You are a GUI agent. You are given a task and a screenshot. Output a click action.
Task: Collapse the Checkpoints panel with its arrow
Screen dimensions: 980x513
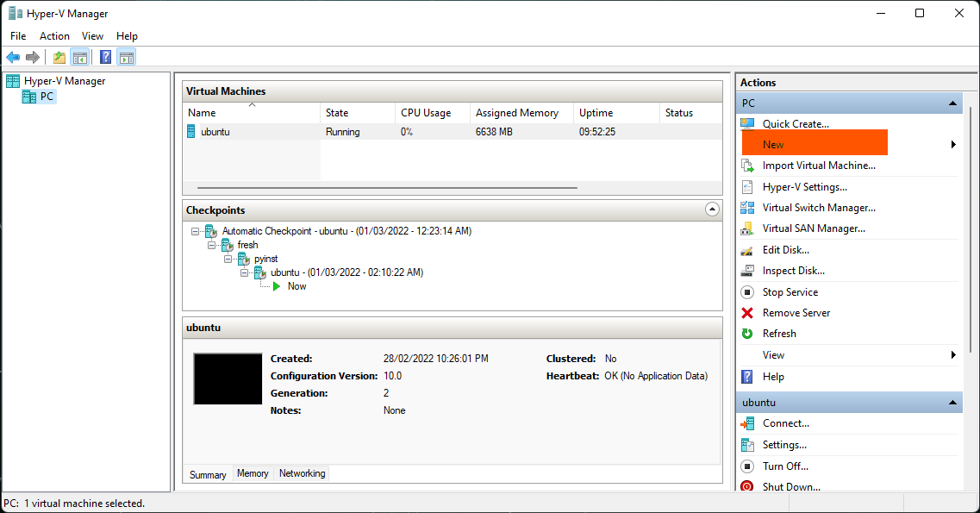coord(712,209)
